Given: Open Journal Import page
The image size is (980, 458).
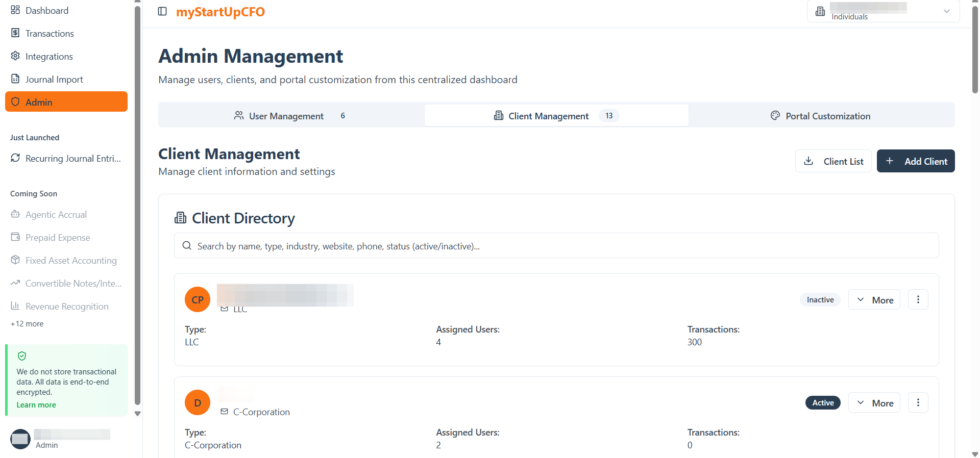Looking at the screenshot, I should [x=66, y=79].
